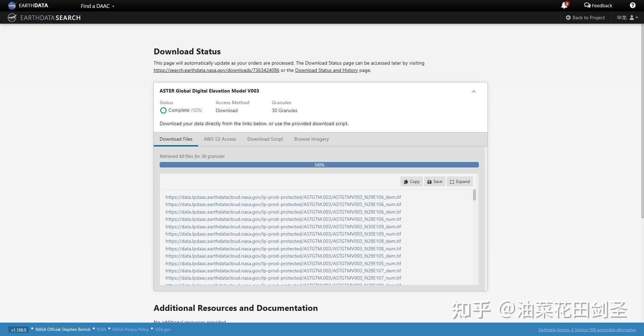Image resolution: width=644 pixels, height=336 pixels.
Task: Open the N29E105_dem.tif download link
Action: [x=283, y=256]
